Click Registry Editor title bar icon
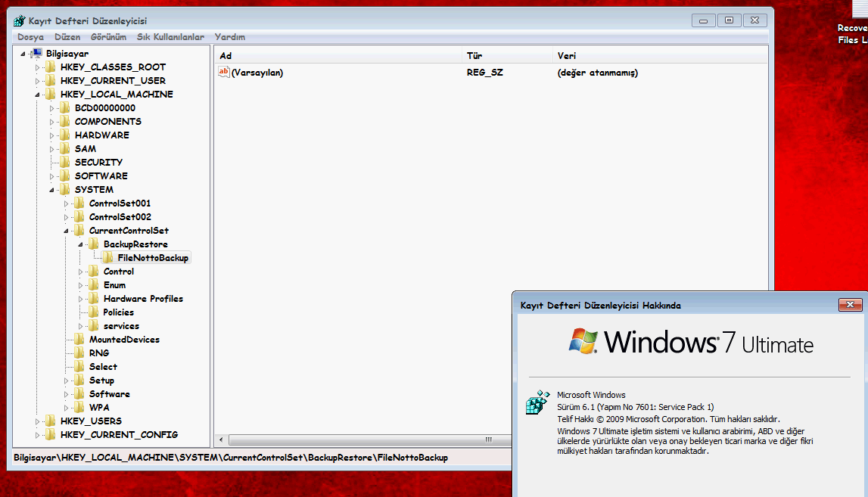Image resolution: width=868 pixels, height=497 pixels. tap(20, 21)
